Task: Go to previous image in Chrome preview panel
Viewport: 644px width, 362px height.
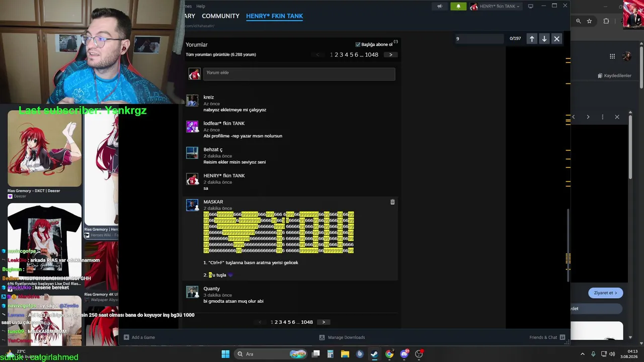Action: pyautogui.click(x=574, y=117)
